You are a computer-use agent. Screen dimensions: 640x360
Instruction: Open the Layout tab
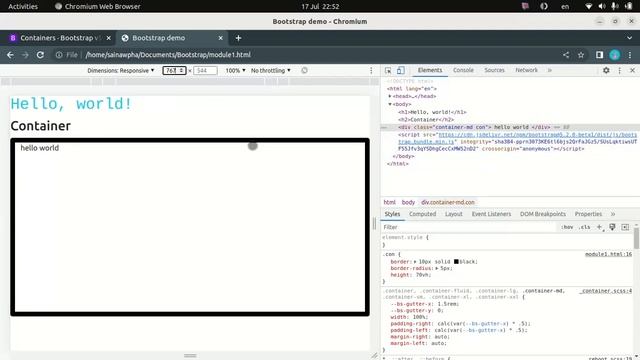tap(453, 214)
